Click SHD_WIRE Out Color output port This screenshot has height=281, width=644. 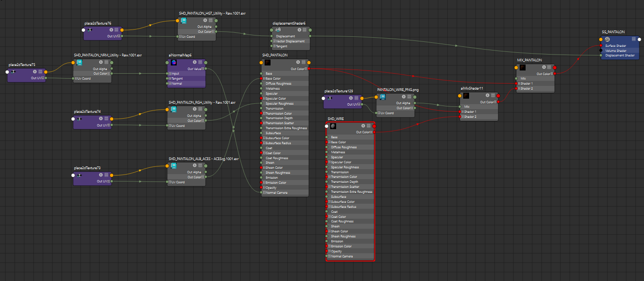click(374, 132)
